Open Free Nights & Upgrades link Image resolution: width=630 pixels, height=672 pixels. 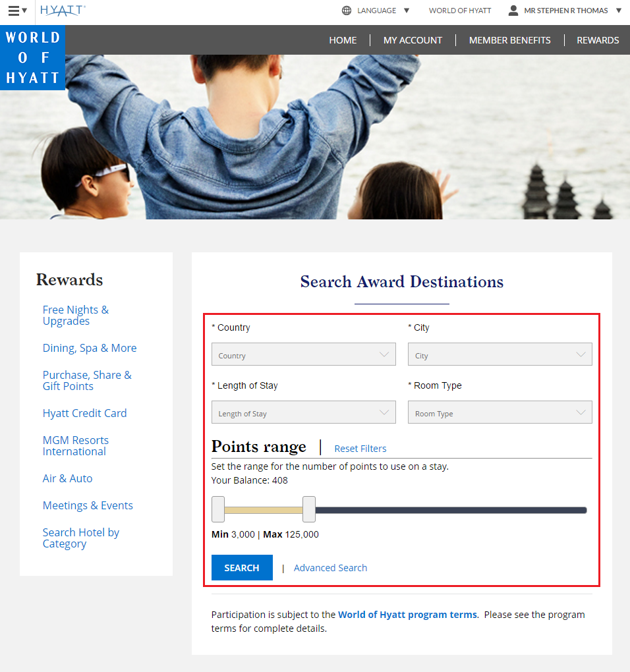75,316
